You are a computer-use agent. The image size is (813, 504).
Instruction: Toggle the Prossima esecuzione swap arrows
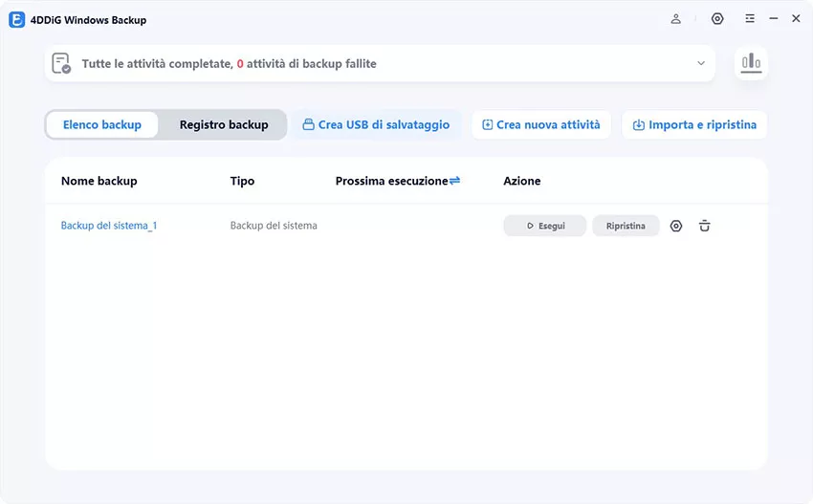pos(455,181)
